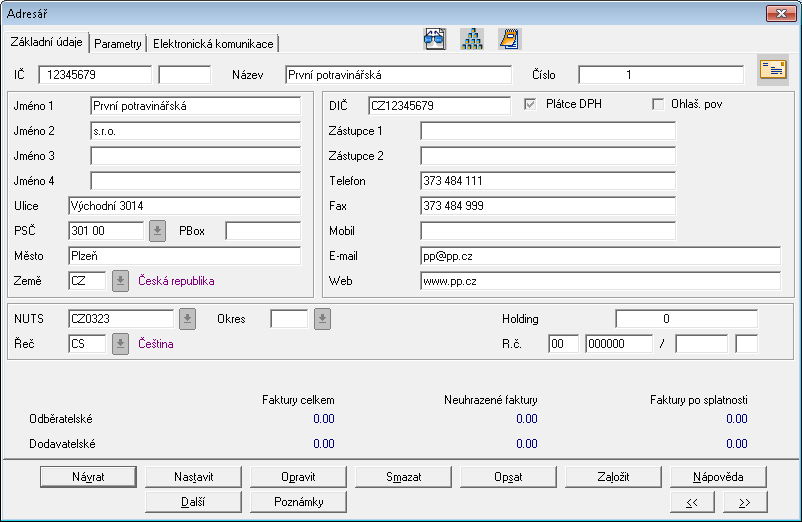The width and height of the screenshot is (802, 522).
Task: Click the document preview glasses icon
Action: (x=435, y=40)
